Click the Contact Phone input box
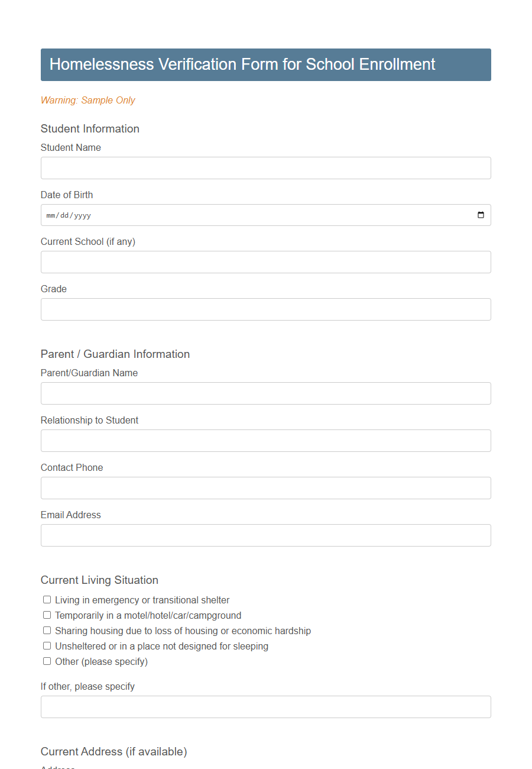This screenshot has width=532, height=769. pos(265,488)
